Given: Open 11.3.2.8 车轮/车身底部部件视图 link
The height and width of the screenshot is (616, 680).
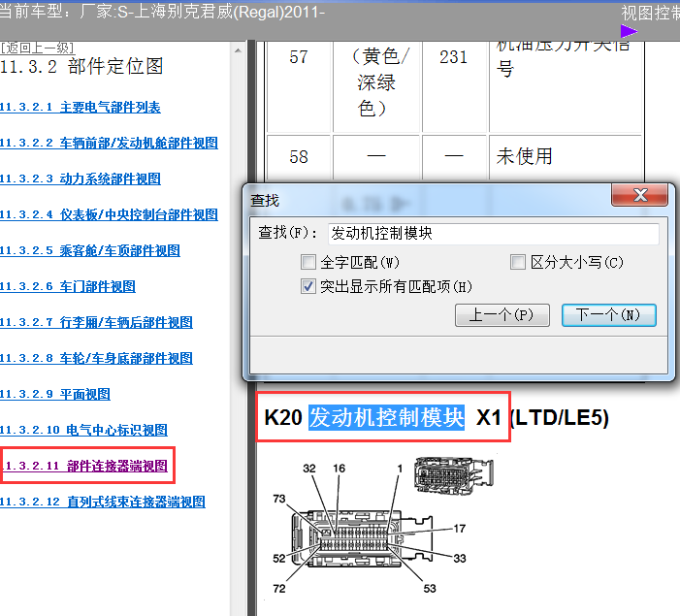Looking at the screenshot, I should 96,358.
